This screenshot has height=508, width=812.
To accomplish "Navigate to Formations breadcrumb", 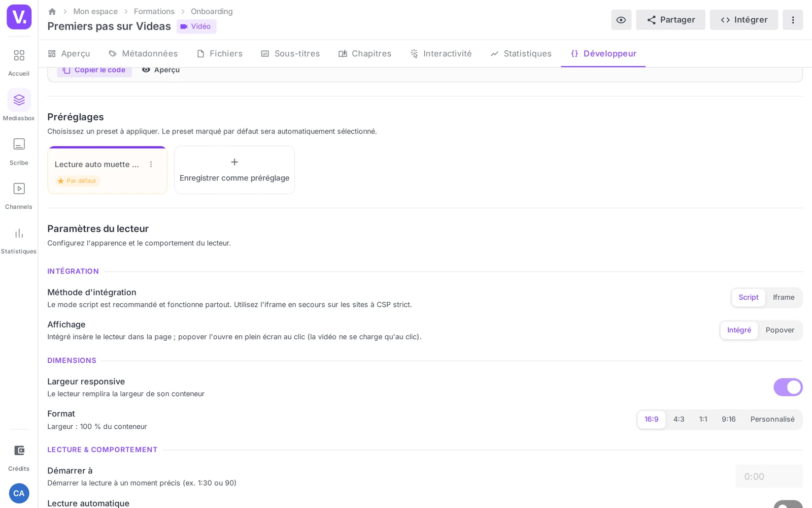I will pyautogui.click(x=154, y=11).
